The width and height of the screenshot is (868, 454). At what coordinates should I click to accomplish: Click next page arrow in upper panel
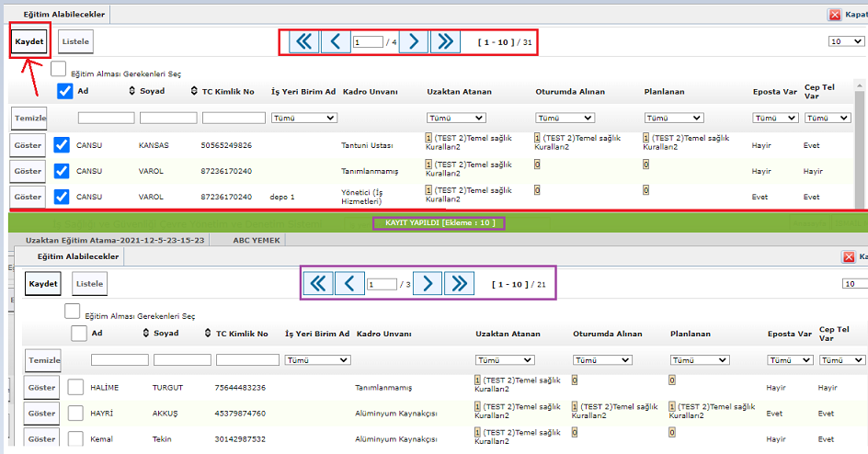(x=414, y=41)
